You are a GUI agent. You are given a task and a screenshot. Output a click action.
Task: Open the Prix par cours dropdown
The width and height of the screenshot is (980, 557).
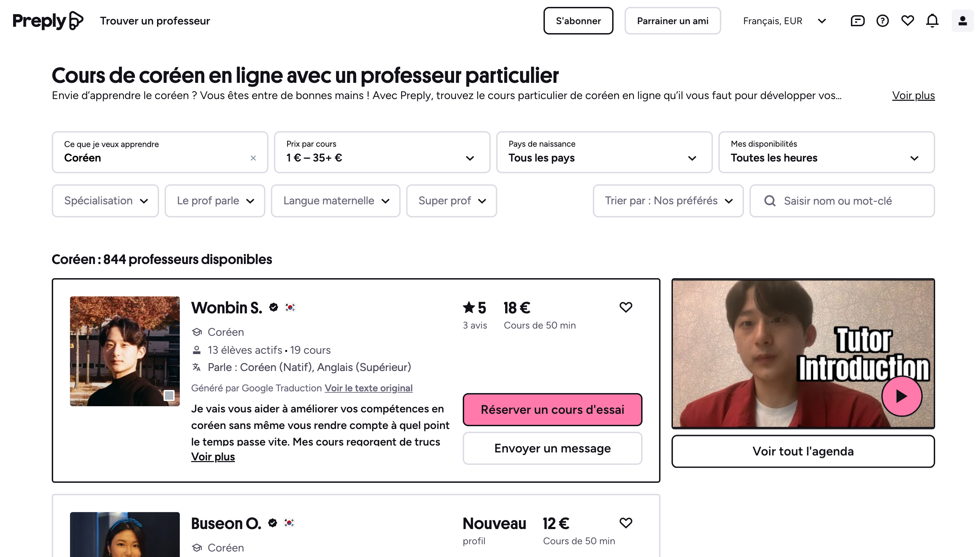(382, 152)
